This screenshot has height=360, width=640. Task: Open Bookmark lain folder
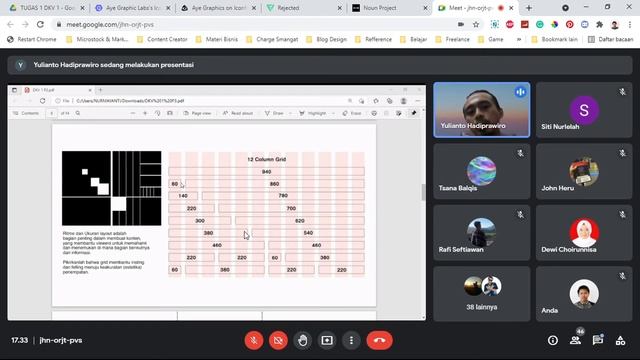(x=554, y=39)
